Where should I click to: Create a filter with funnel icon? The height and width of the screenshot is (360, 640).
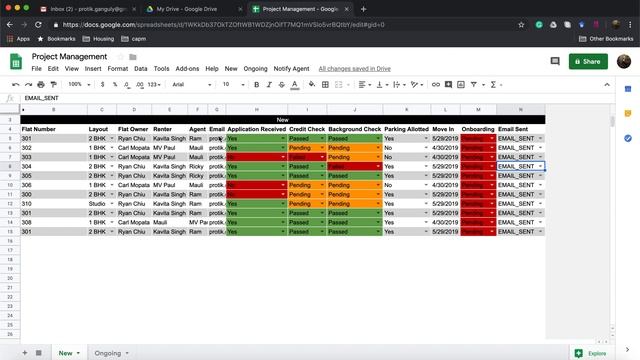[473, 84]
